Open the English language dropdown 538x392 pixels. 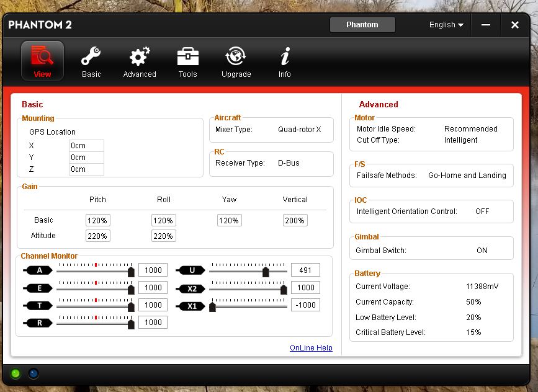point(446,25)
